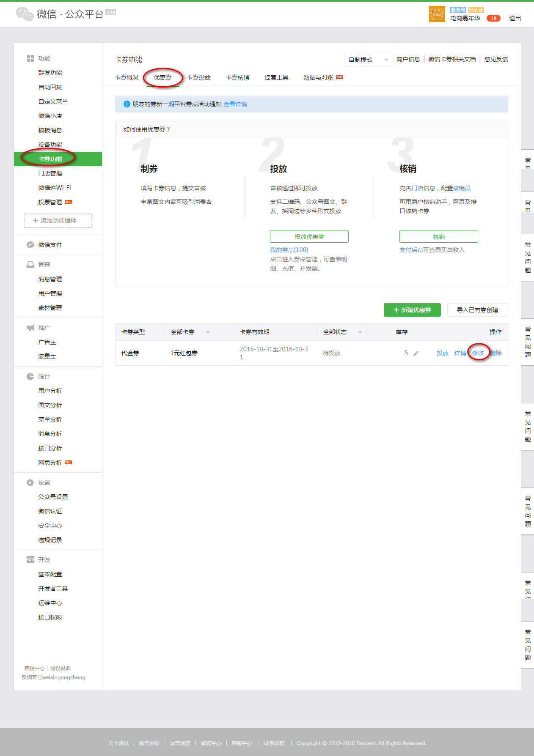Click the 核销员 link
The width and height of the screenshot is (534, 756).
(462, 188)
